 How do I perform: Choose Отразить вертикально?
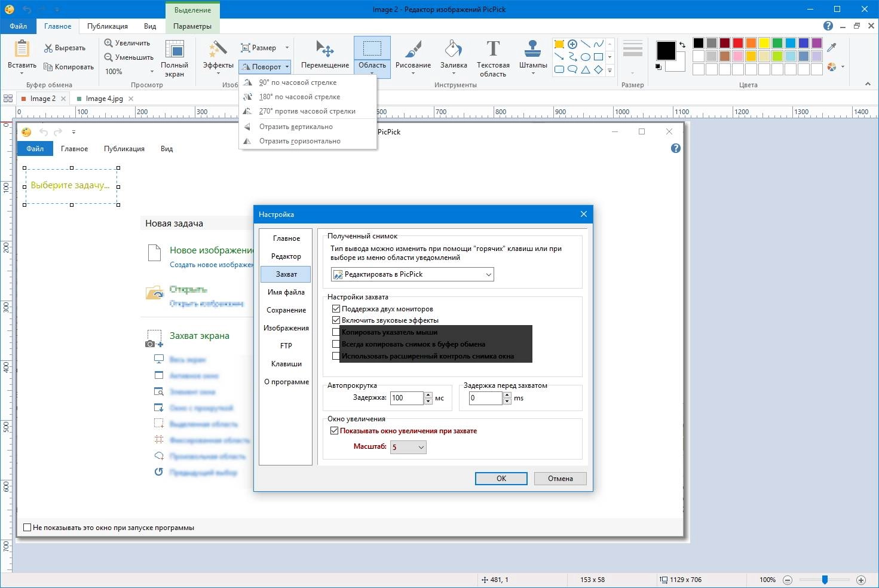[308, 127]
